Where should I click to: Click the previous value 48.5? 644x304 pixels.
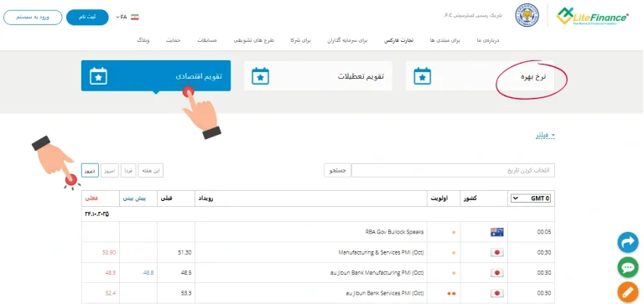186,273
